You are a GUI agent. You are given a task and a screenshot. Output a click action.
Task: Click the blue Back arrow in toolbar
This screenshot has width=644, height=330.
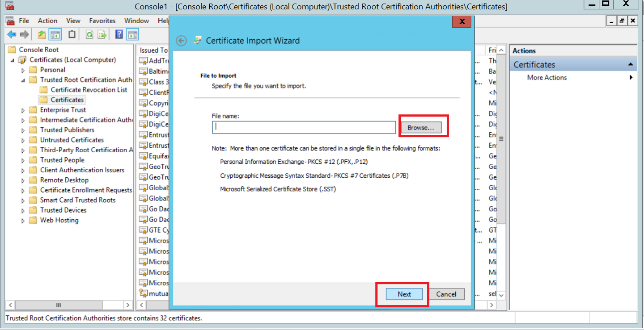tap(12, 35)
